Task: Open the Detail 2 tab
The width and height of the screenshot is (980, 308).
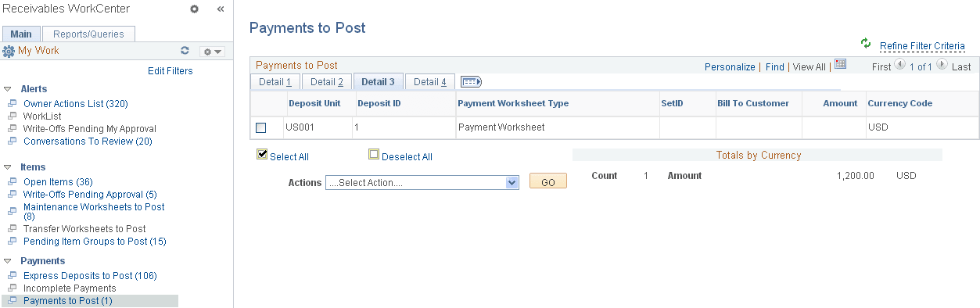Action: pyautogui.click(x=327, y=82)
